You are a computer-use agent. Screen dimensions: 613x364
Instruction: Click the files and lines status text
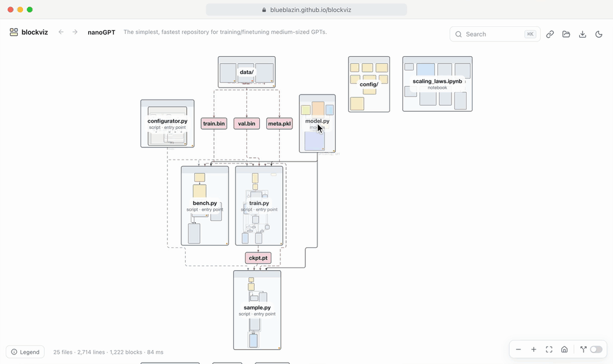pyautogui.click(x=109, y=353)
